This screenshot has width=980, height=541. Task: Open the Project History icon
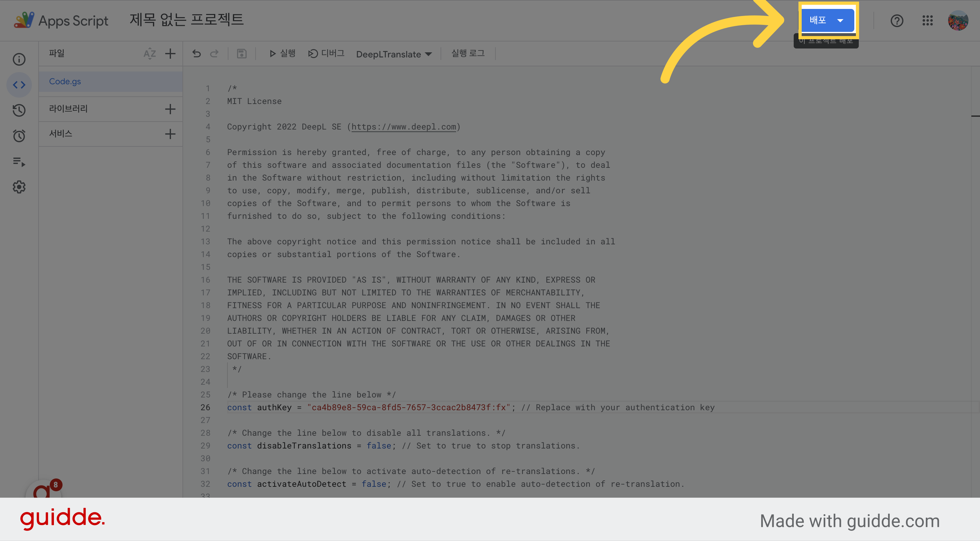click(19, 110)
